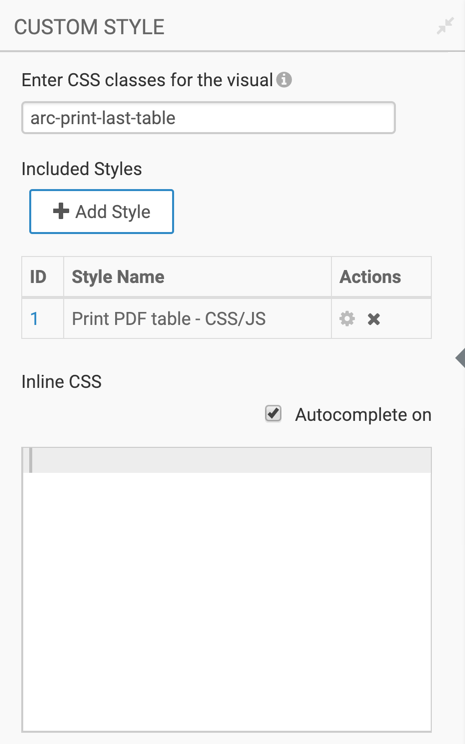Image resolution: width=465 pixels, height=744 pixels.
Task: Click the Style Name column header
Action: click(x=118, y=277)
